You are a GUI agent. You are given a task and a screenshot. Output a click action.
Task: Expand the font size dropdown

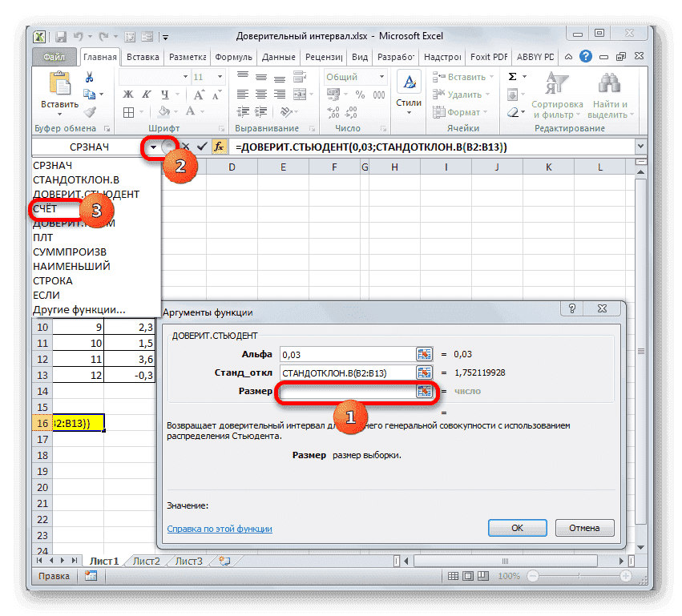coord(220,77)
